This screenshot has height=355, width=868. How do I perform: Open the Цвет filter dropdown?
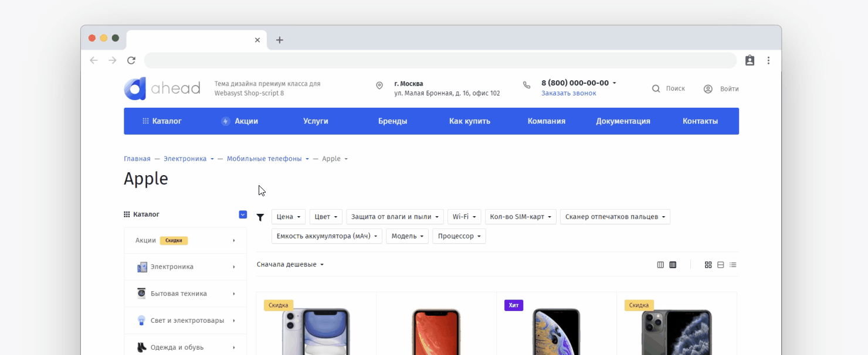(326, 217)
